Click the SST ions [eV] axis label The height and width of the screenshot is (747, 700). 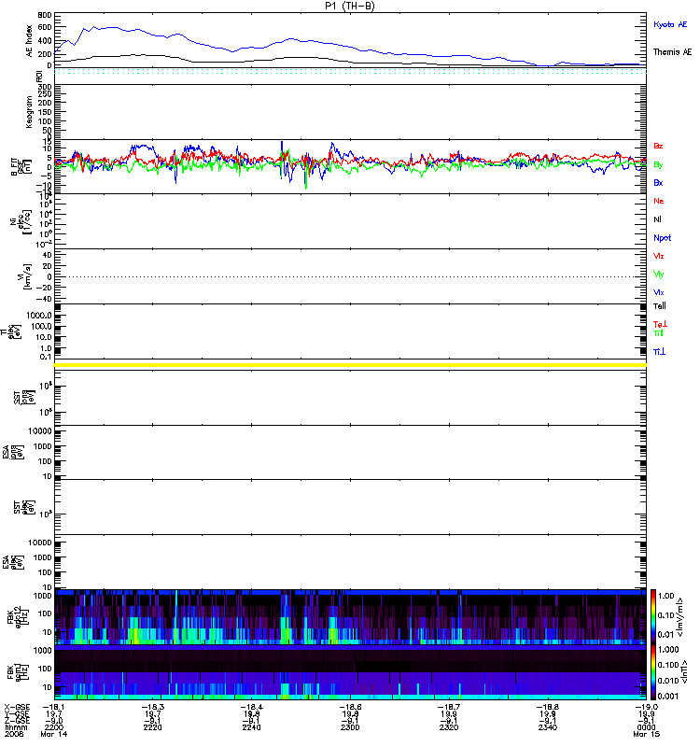24,398
